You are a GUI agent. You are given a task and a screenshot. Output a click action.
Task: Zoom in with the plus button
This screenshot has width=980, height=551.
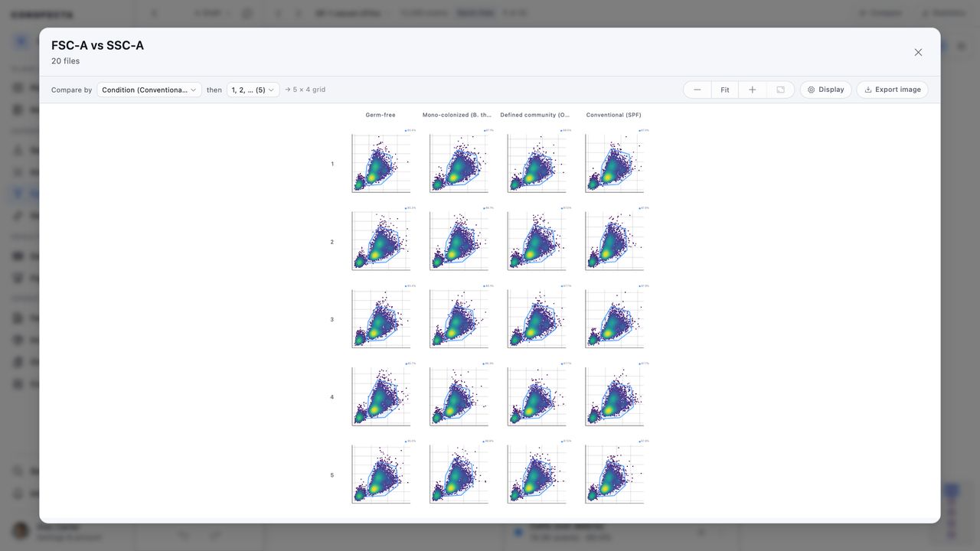click(x=752, y=90)
